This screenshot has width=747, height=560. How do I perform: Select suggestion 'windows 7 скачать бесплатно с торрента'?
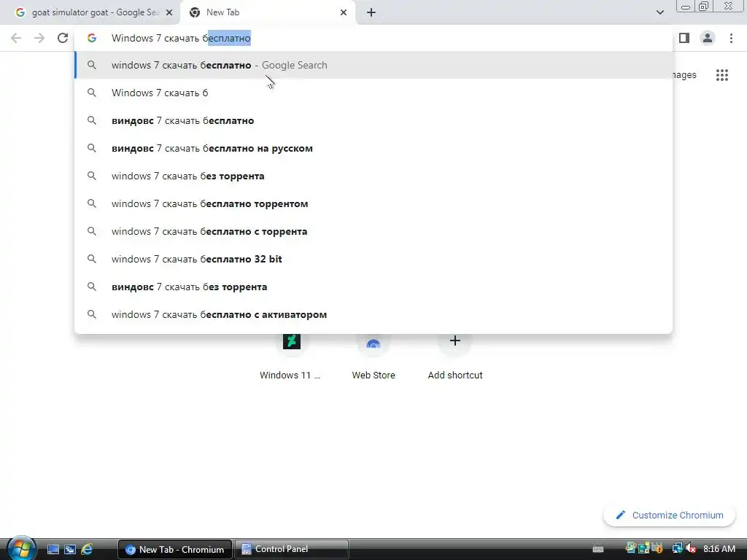(x=373, y=231)
